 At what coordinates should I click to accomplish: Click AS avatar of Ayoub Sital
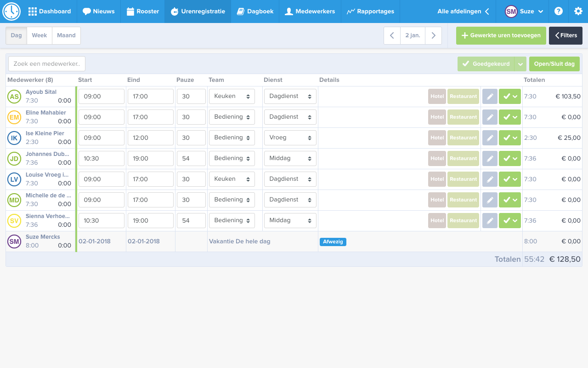point(14,97)
